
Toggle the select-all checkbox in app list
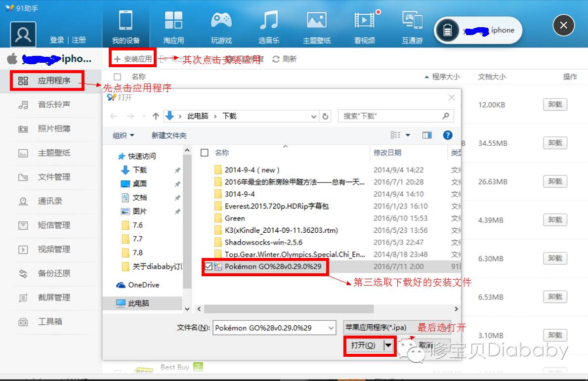[x=118, y=77]
